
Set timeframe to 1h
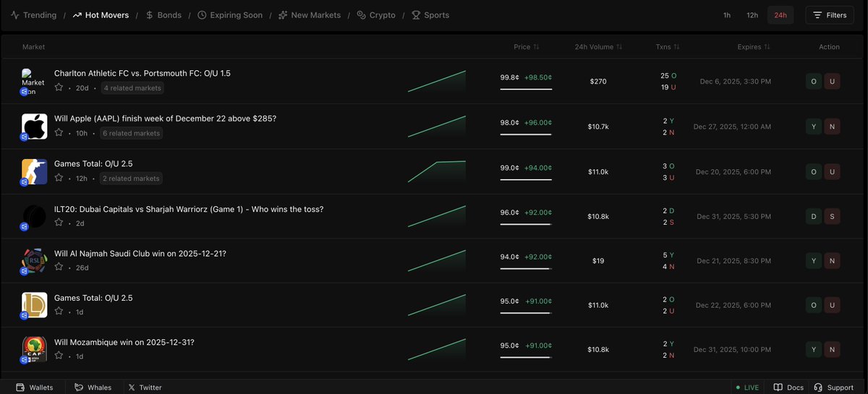point(727,15)
